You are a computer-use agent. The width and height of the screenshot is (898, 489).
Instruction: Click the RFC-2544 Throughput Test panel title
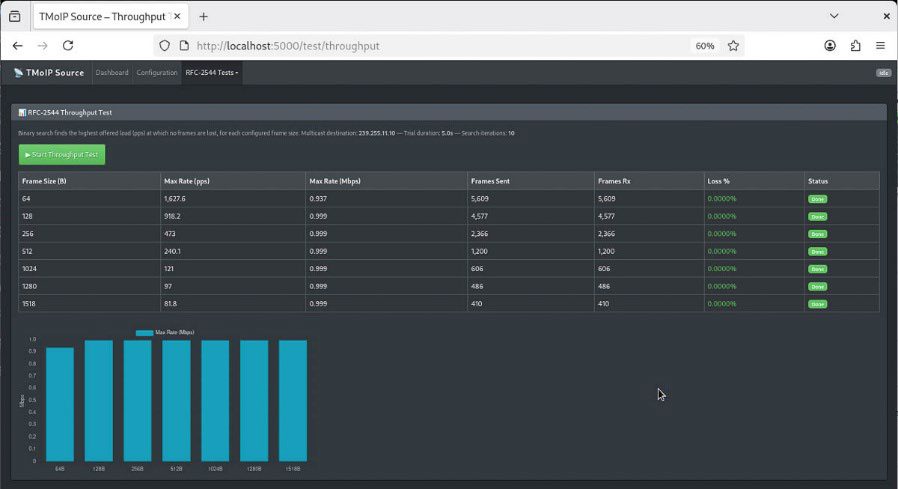65,113
